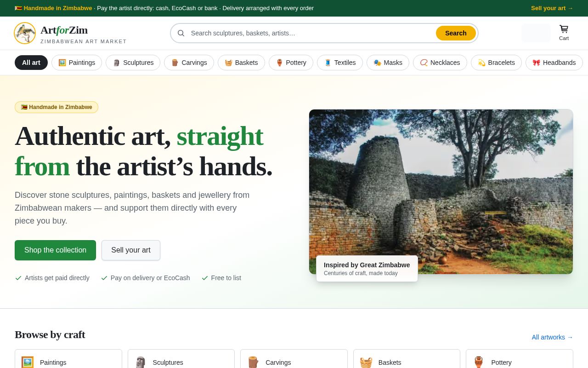
Task: Click the Baskets icon in Browse by craft
Action: 366,362
